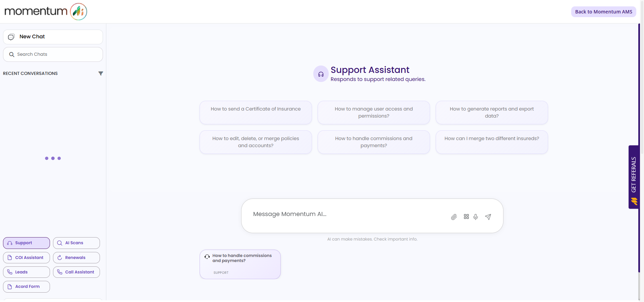This screenshot has width=644, height=302.
Task: Choose 'How to manage user access and permissions?'
Action: tap(374, 113)
